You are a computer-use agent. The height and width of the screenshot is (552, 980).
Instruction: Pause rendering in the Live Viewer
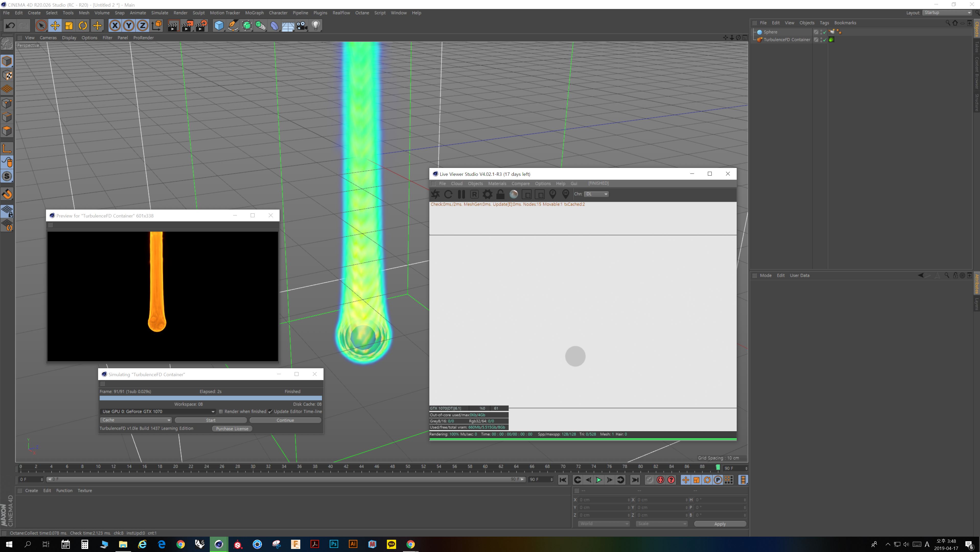[461, 194]
